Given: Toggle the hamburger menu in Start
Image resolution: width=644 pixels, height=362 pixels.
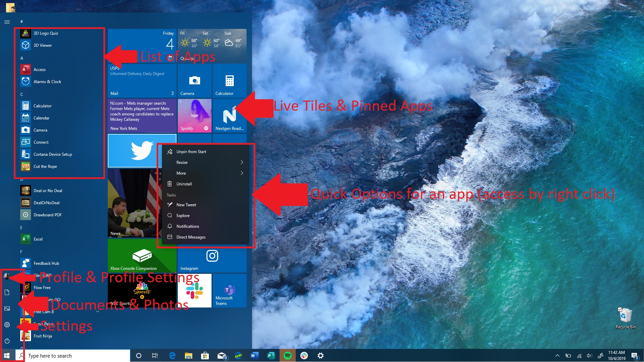Looking at the screenshot, I should (x=7, y=22).
